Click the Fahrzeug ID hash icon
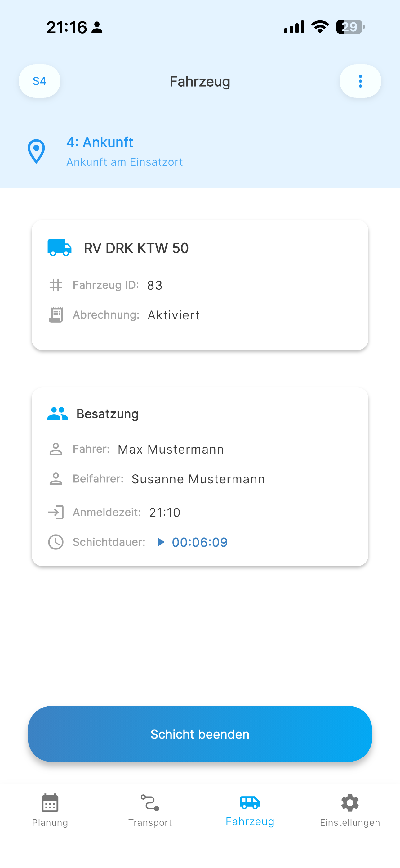 pyautogui.click(x=56, y=285)
